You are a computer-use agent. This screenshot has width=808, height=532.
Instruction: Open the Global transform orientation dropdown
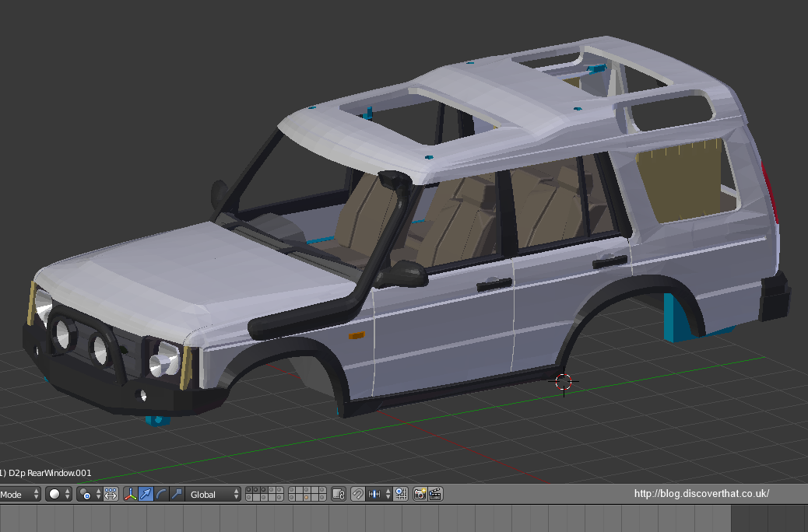(207, 494)
